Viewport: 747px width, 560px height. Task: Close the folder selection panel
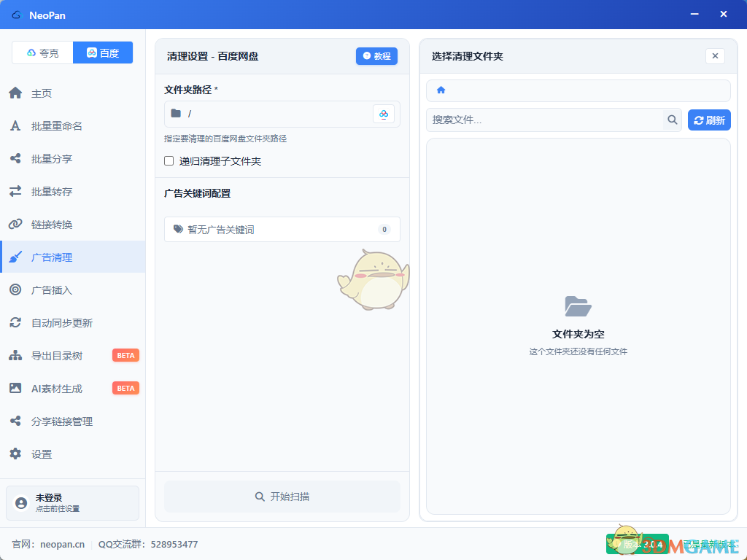(x=715, y=56)
